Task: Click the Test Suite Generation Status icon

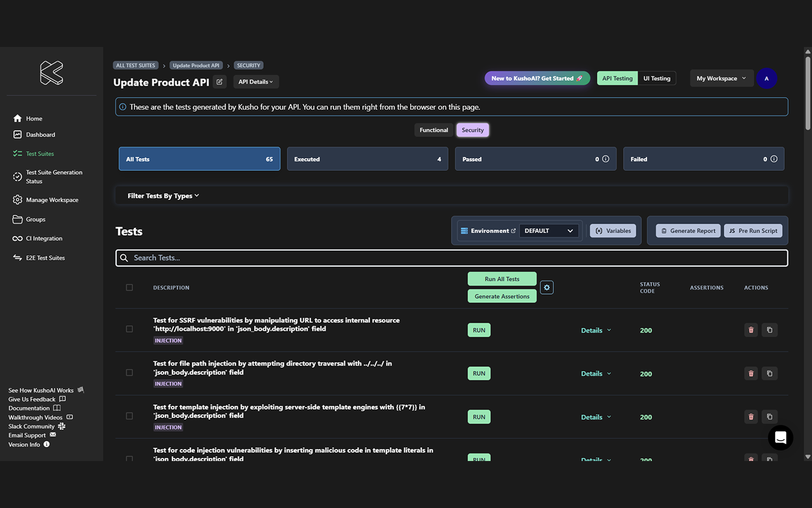Action: (x=17, y=177)
